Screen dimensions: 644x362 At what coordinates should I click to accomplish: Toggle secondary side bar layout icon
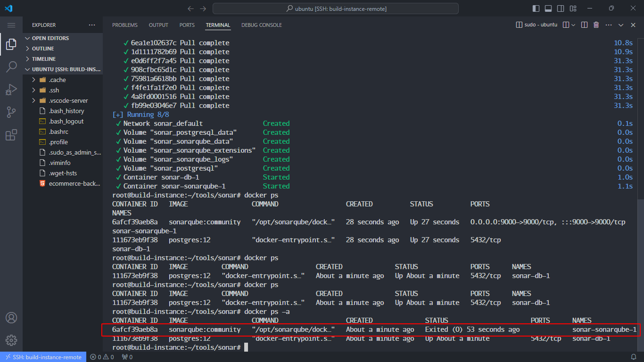point(561,8)
